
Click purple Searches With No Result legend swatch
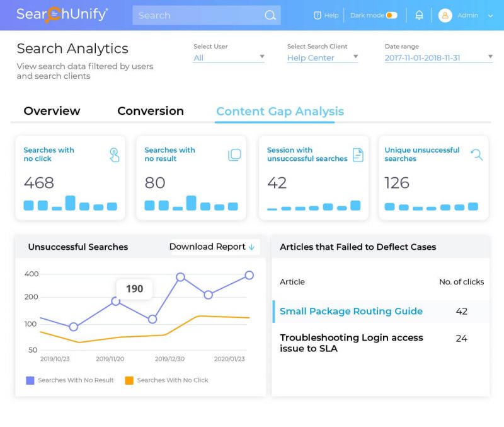(30, 380)
